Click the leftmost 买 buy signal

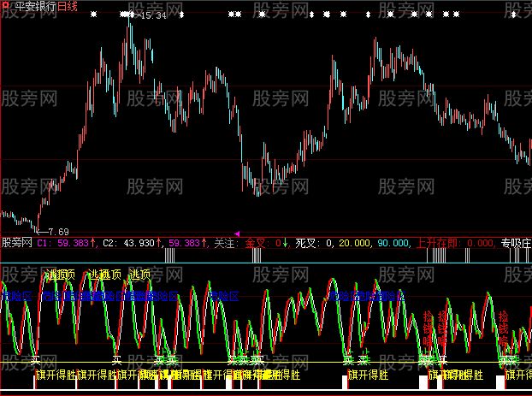point(35,360)
